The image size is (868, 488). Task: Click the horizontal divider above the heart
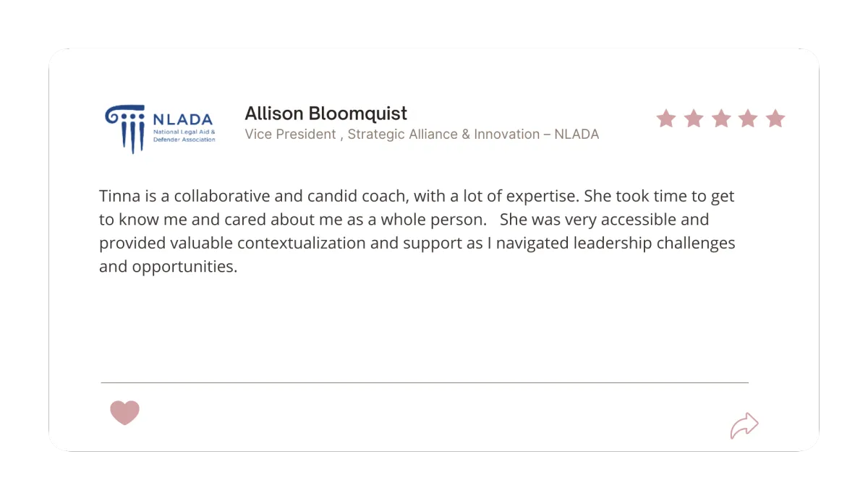425,382
